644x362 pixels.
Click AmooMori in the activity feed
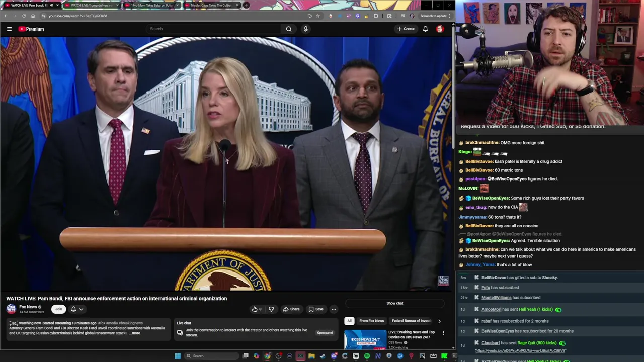point(491,309)
